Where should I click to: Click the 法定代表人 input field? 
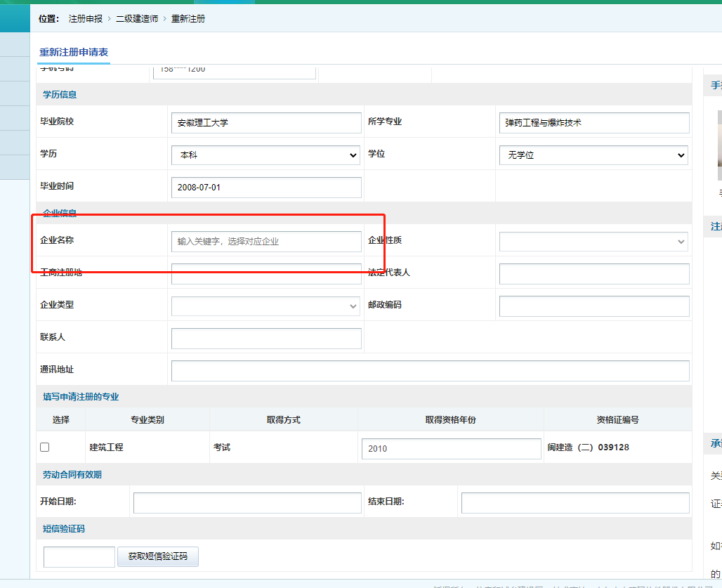coord(593,274)
